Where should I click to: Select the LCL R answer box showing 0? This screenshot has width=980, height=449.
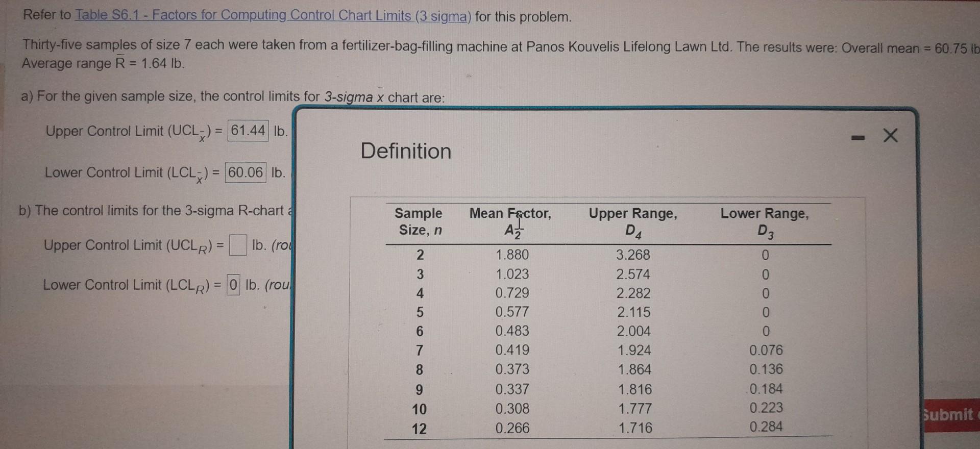pyautogui.click(x=233, y=285)
